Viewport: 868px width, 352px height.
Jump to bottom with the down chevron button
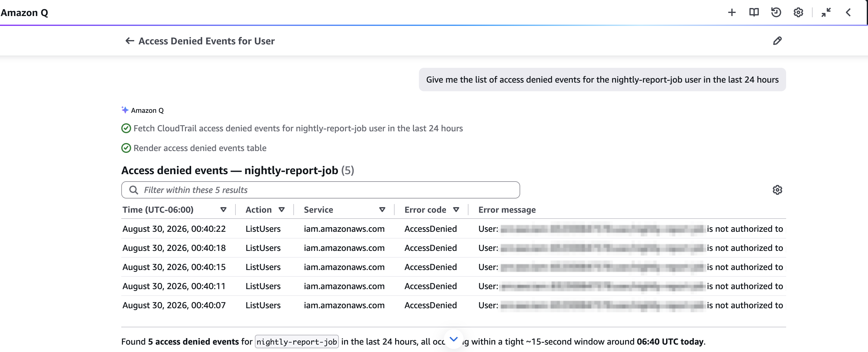pyautogui.click(x=454, y=339)
